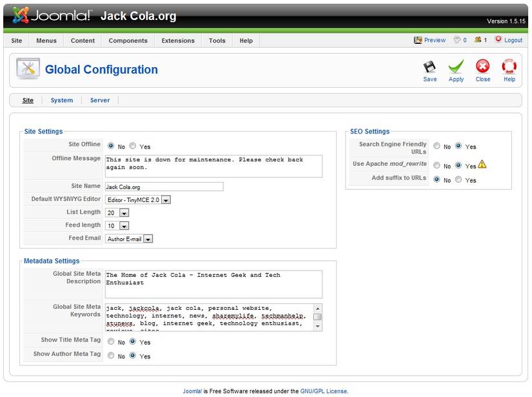Switch to the Site configuration tab
The image size is (532, 397).
click(x=28, y=100)
